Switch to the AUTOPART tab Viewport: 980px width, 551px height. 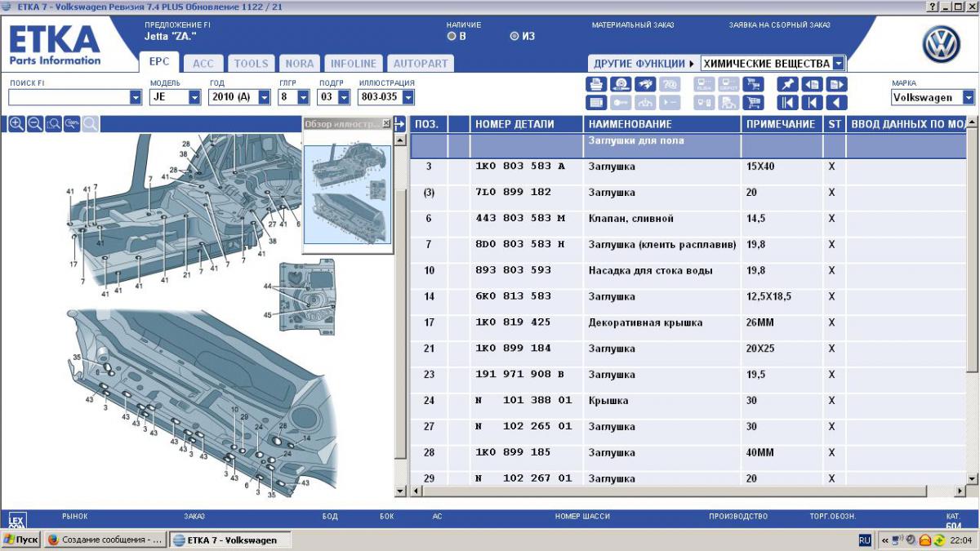tap(421, 63)
